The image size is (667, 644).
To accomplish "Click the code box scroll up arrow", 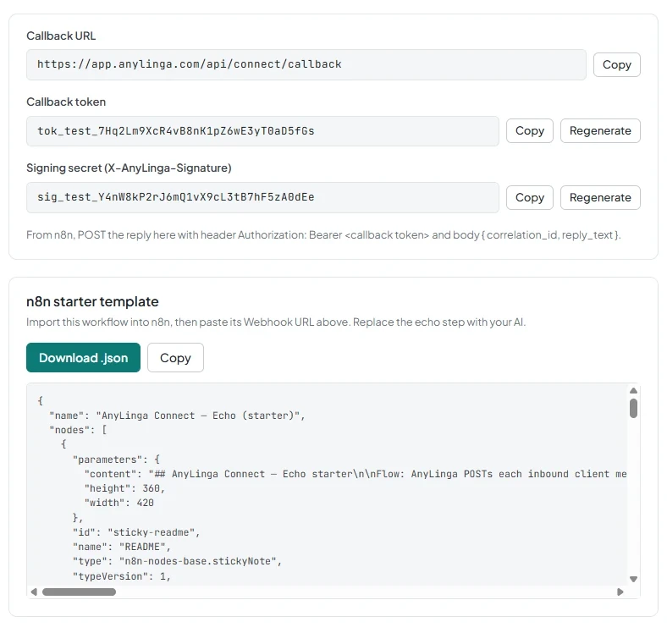I will 633,390.
